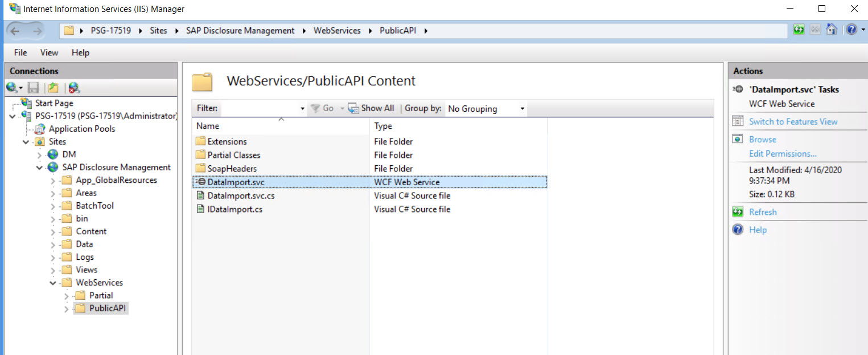This screenshot has height=355, width=868.
Task: Open the dropdown arrow next to Help icon
Action: click(x=862, y=30)
